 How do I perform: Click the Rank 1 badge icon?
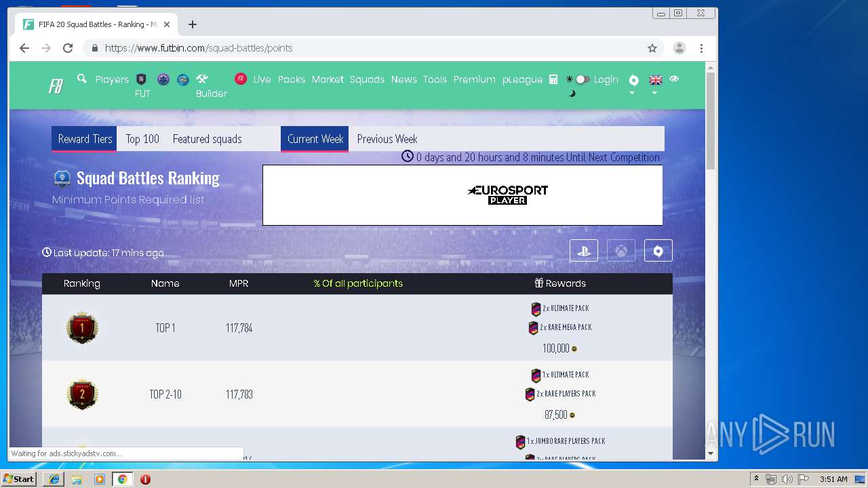82,328
